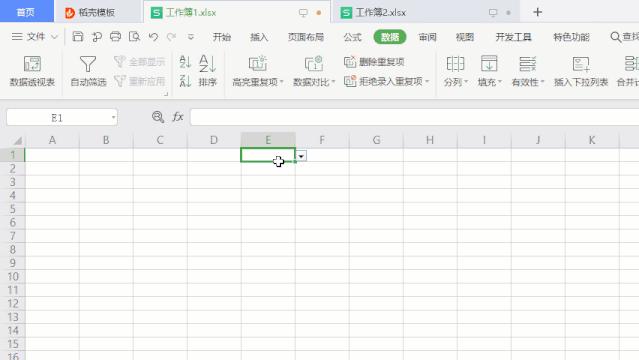The height and width of the screenshot is (360, 639).
Task: Click the Print Preview icon
Action: point(134,37)
